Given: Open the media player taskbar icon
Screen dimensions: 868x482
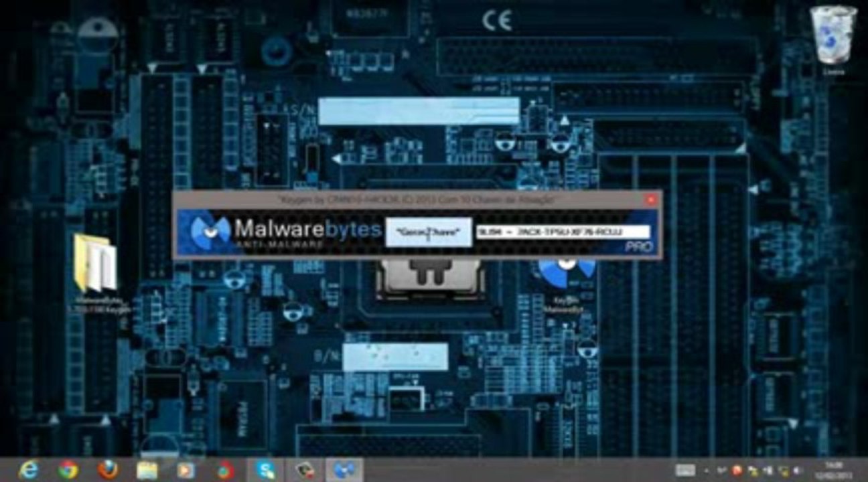Looking at the screenshot, I should point(186,470).
